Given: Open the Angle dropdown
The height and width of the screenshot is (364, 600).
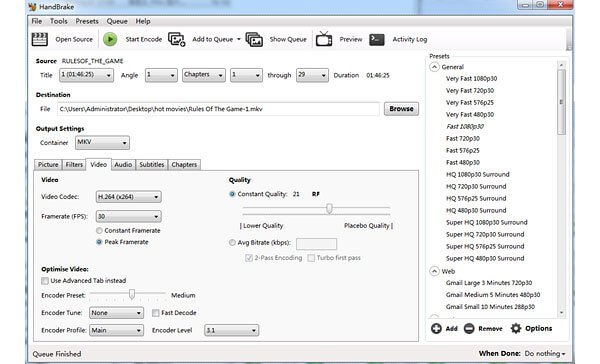Looking at the screenshot, I should click(161, 75).
